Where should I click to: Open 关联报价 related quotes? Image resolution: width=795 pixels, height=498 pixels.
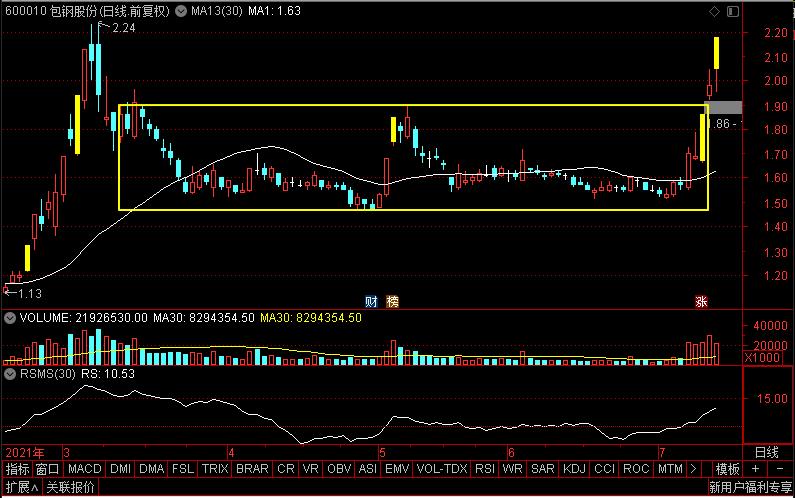pyautogui.click(x=70, y=487)
